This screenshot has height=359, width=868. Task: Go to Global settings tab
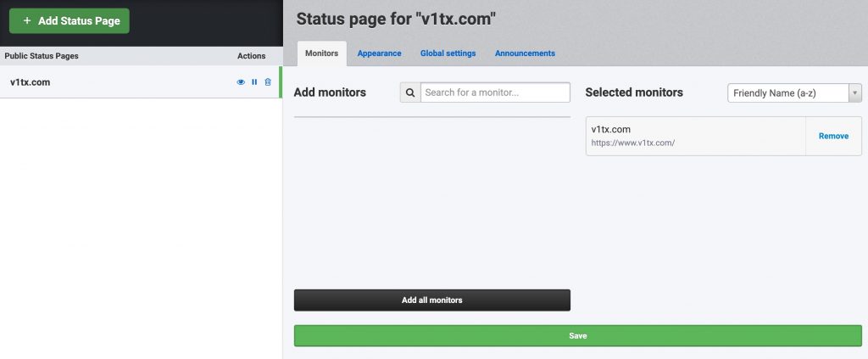(448, 53)
